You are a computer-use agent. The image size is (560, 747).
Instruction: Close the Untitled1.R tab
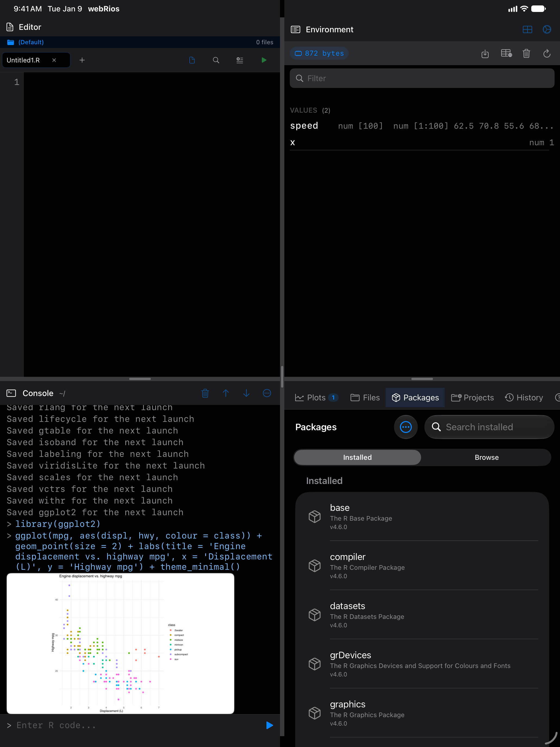click(x=54, y=60)
